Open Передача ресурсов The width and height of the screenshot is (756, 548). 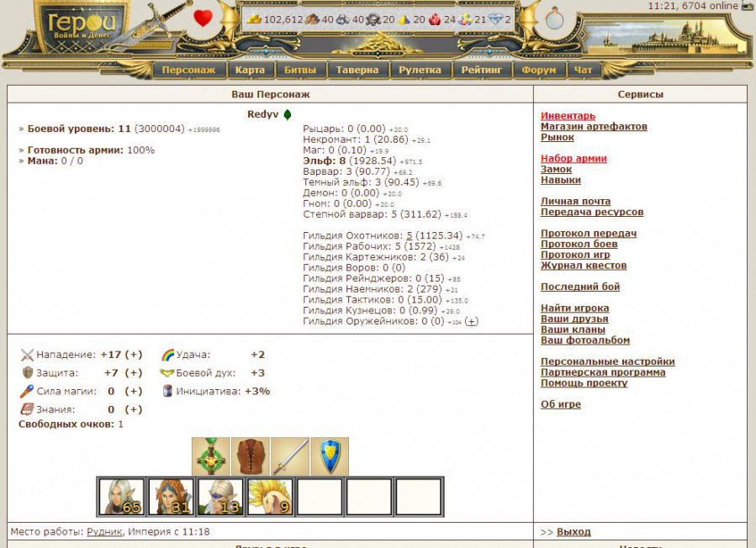pyautogui.click(x=592, y=212)
